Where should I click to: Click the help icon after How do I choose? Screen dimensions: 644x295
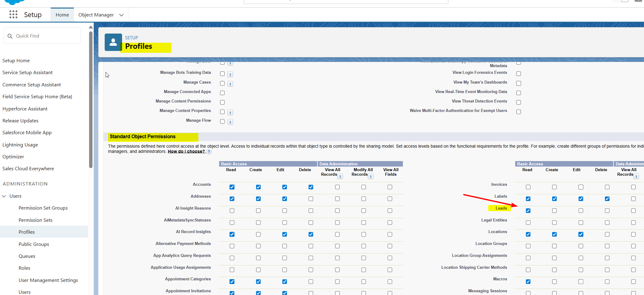point(209,152)
